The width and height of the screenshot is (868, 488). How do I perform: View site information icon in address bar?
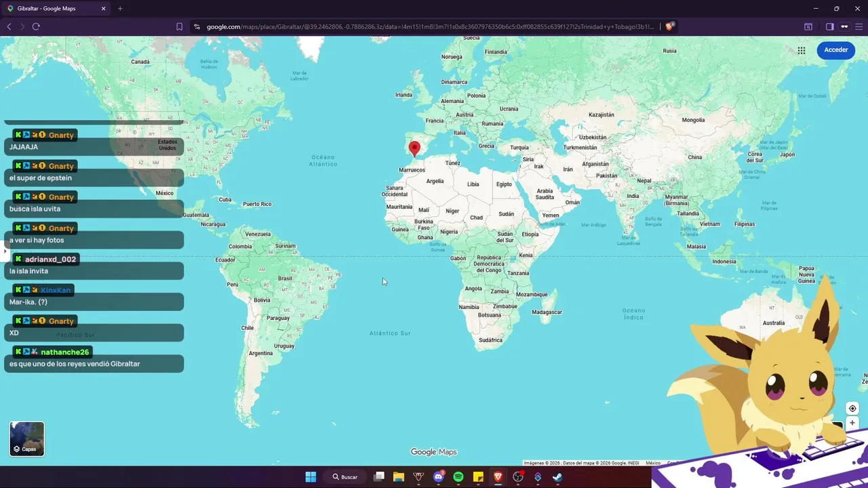[x=197, y=26]
